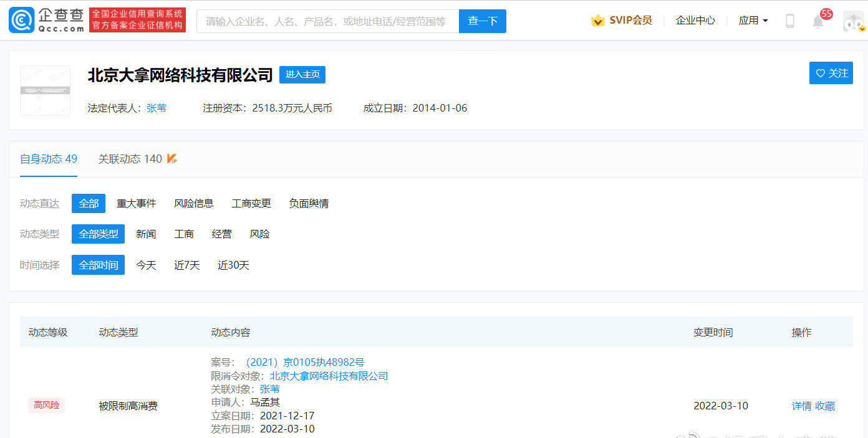Viewport: 868px width, 438px height.
Task: Open the mobile phone icon in header
Action: coord(789,21)
